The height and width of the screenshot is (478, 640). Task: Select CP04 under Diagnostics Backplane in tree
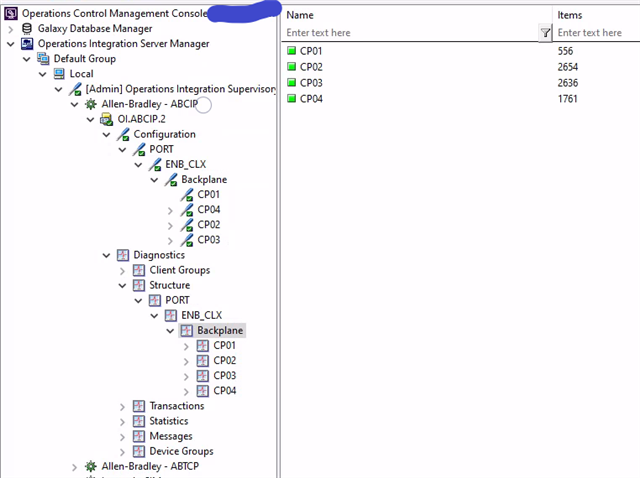tap(224, 391)
